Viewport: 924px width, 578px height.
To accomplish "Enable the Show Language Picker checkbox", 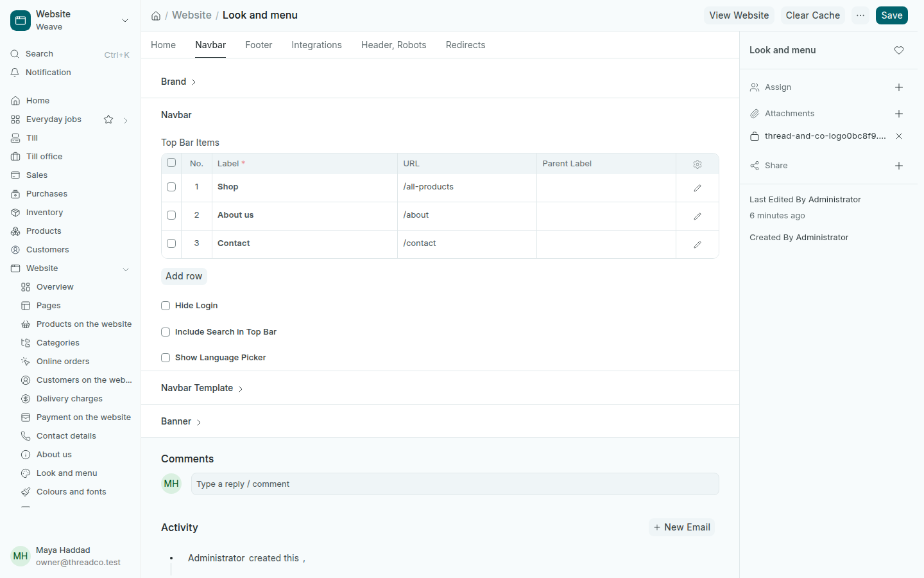I will (x=166, y=358).
